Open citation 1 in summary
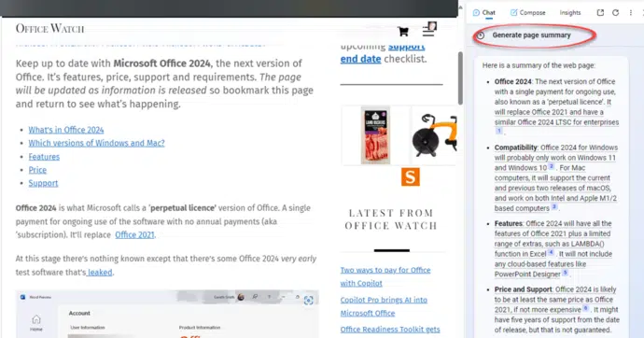Viewport: 644px width, 338px height. (x=498, y=131)
